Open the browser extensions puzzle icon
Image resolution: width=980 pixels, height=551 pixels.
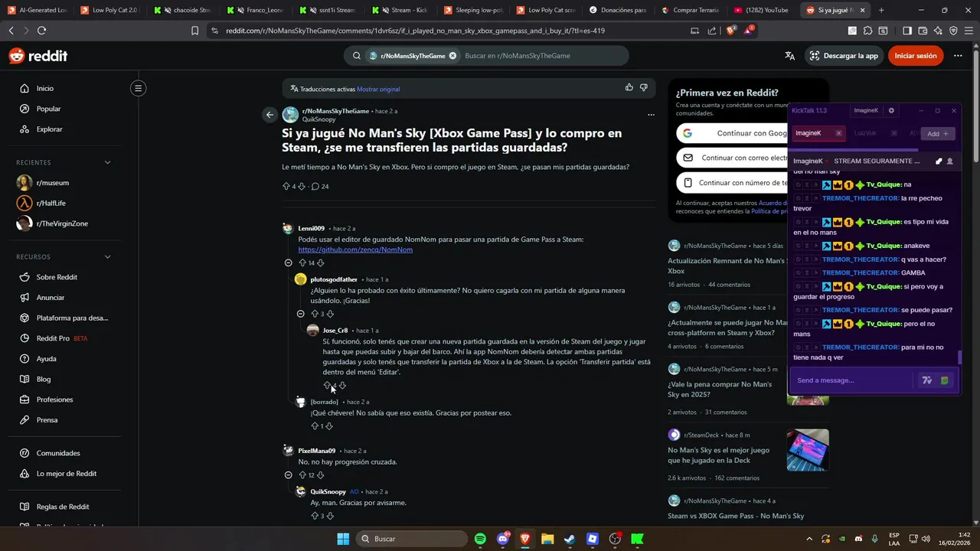pos(867,31)
